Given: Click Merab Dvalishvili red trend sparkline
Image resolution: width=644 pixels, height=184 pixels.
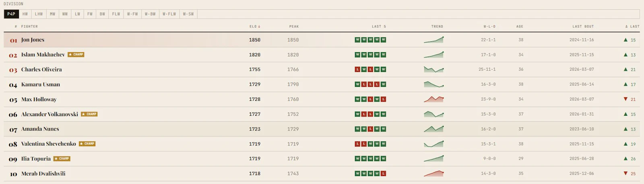Looking at the screenshot, I should coord(433,174).
